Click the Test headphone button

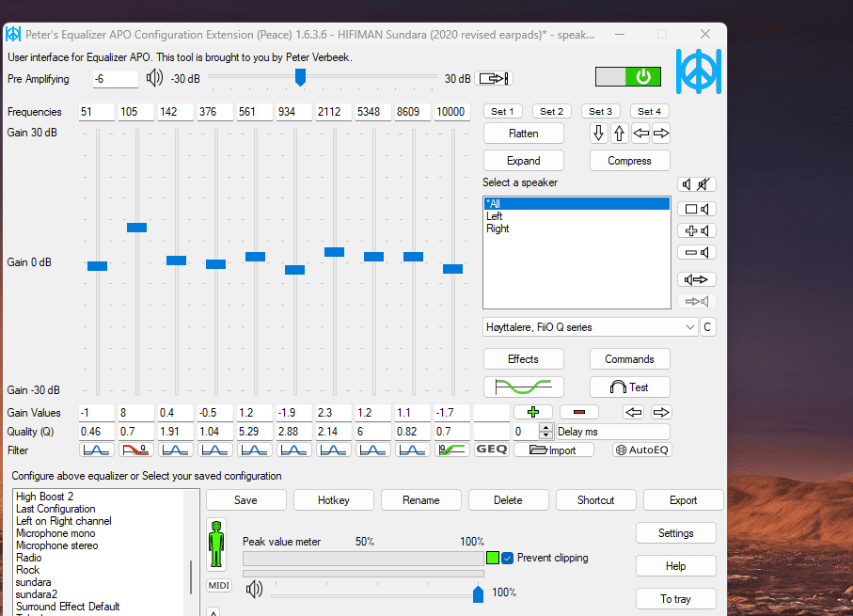[x=629, y=387]
